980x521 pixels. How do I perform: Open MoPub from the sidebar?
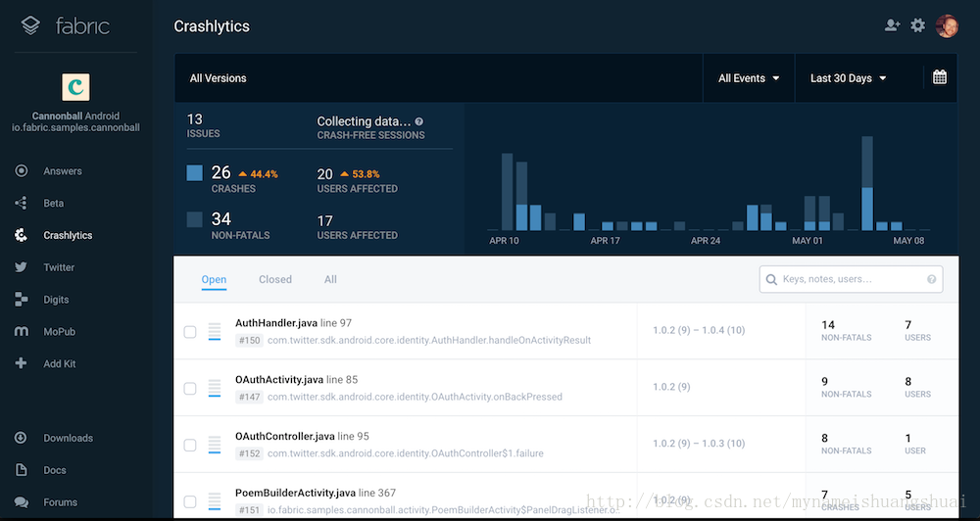(x=59, y=332)
